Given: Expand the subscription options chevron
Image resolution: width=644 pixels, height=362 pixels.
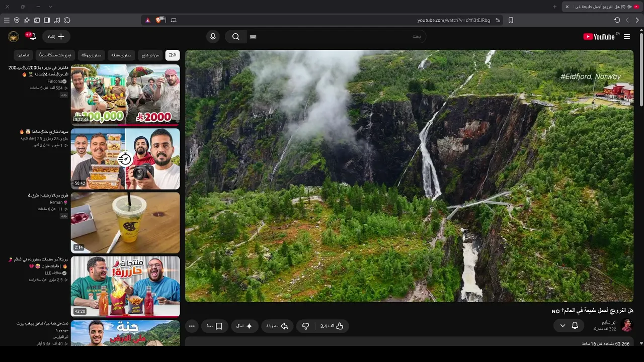Looking at the screenshot, I should (x=562, y=326).
